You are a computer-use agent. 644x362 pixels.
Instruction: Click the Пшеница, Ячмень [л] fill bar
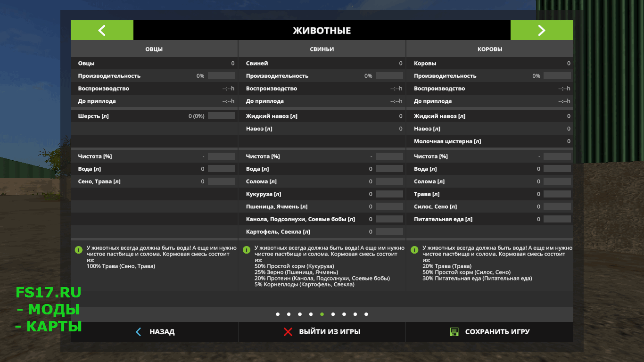[389, 206]
